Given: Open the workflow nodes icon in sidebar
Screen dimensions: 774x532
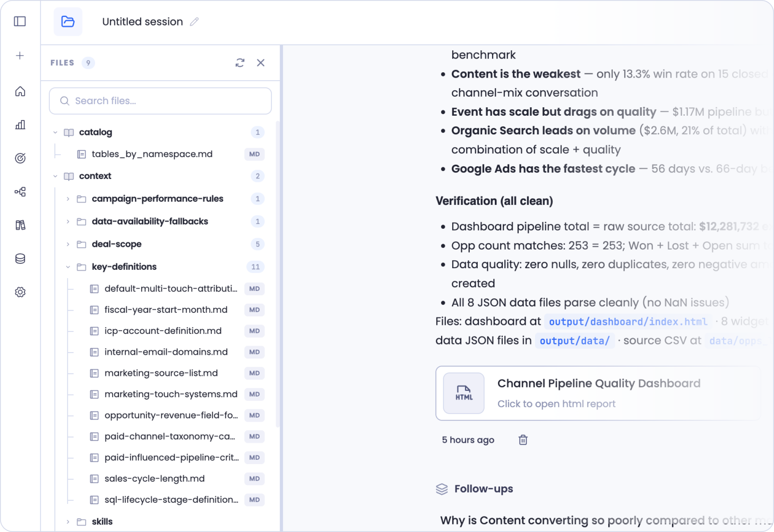Looking at the screenshot, I should pyautogui.click(x=20, y=192).
